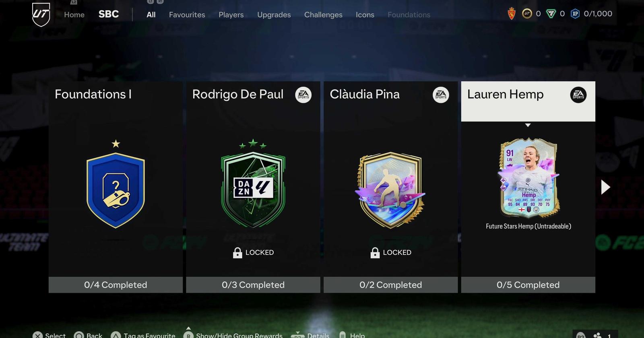Expand Lauren Hemp tile via small triangle

pos(528,125)
